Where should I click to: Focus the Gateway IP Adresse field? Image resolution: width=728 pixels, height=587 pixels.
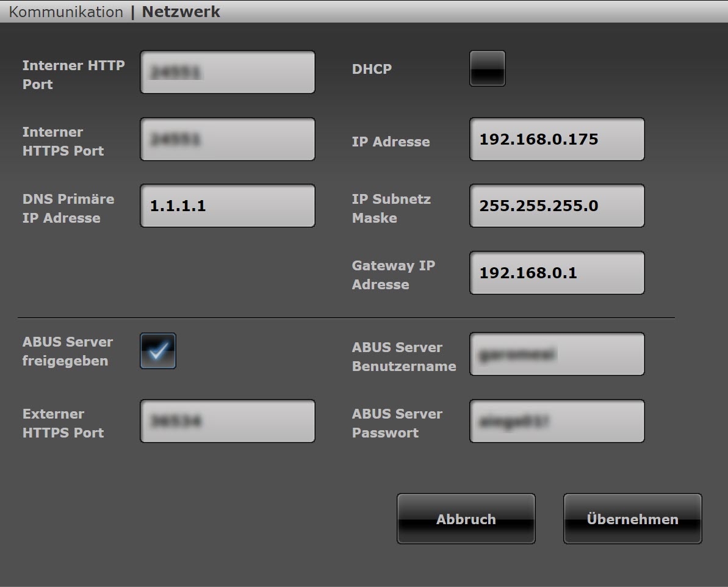[x=557, y=273]
